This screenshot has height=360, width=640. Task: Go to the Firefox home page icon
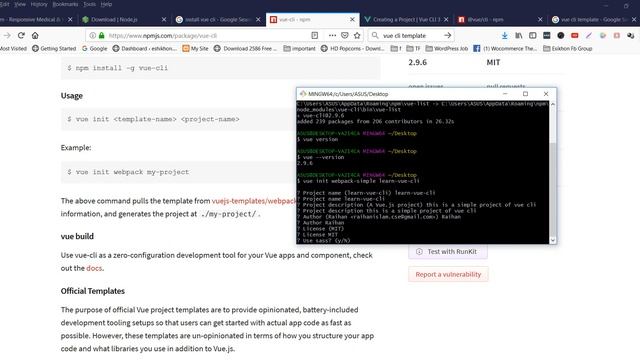coord(35,36)
